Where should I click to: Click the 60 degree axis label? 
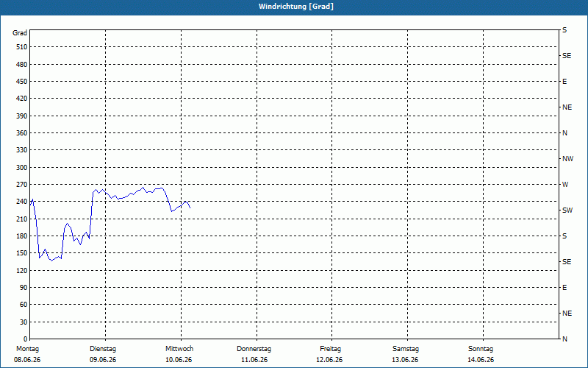(24, 305)
